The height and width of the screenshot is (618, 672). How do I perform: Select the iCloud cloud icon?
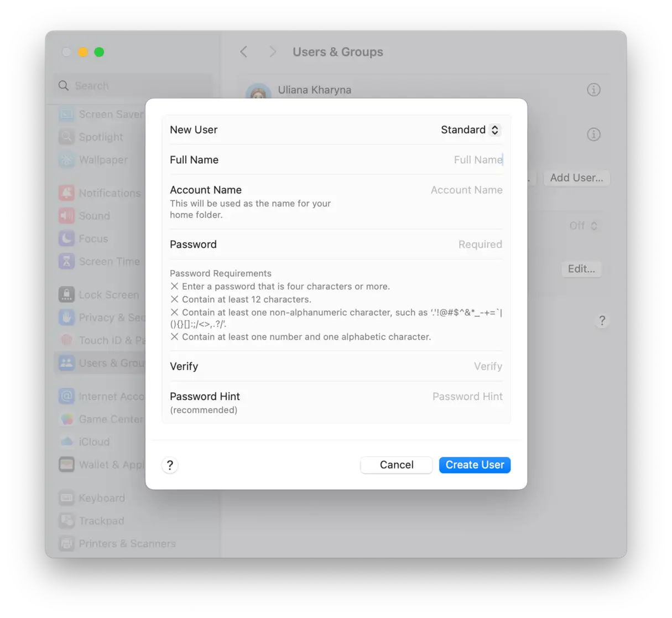click(67, 442)
